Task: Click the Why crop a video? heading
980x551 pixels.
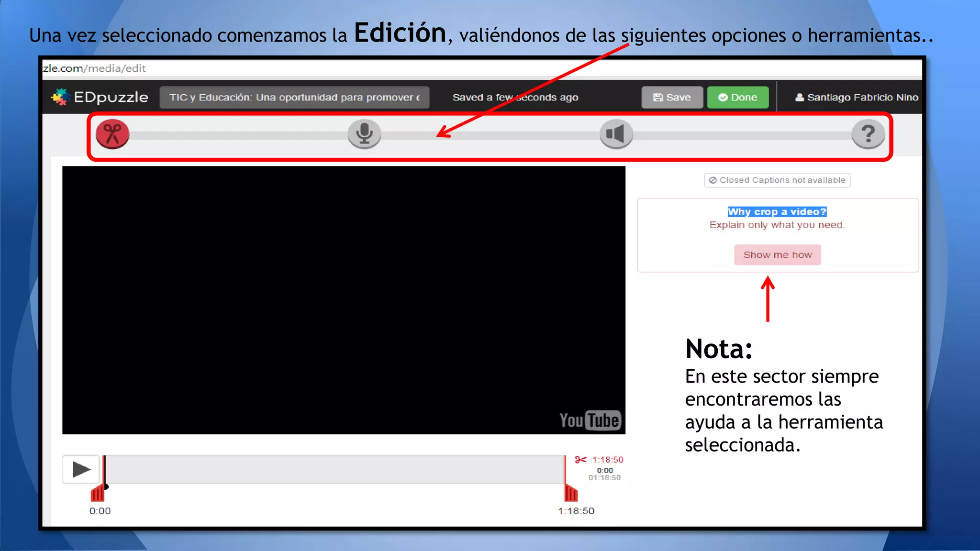Action: tap(777, 212)
